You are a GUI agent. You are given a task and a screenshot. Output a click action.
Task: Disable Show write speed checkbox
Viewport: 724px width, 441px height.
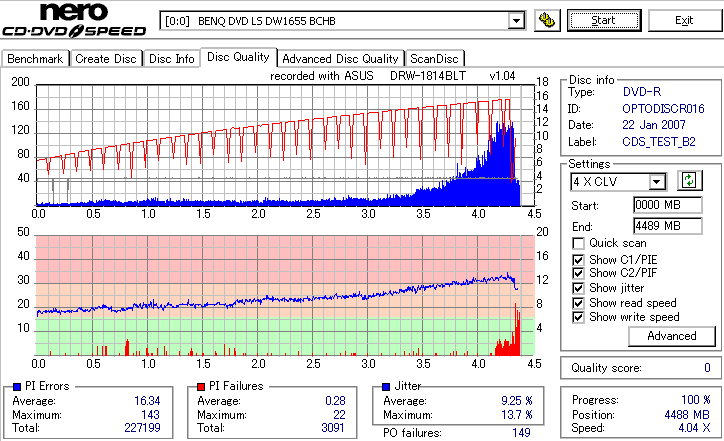click(578, 317)
